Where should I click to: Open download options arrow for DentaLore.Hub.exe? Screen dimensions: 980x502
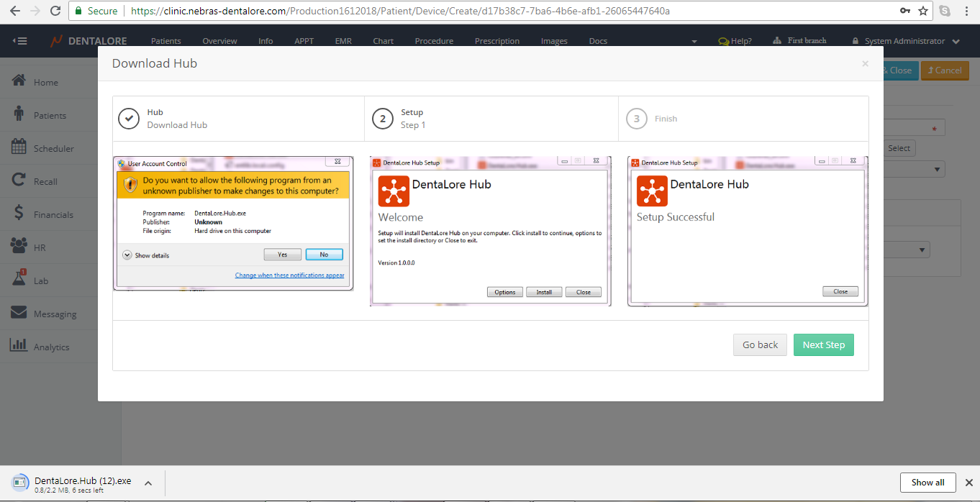148,483
